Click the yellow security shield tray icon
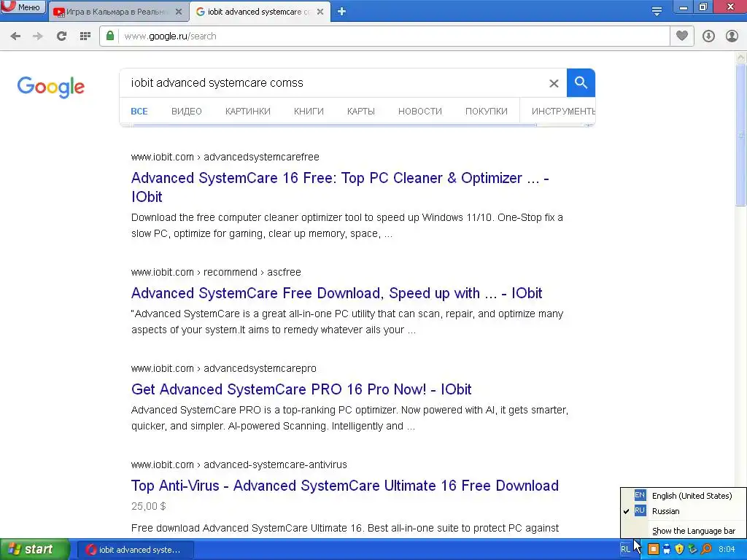The image size is (747, 560). tap(679, 550)
